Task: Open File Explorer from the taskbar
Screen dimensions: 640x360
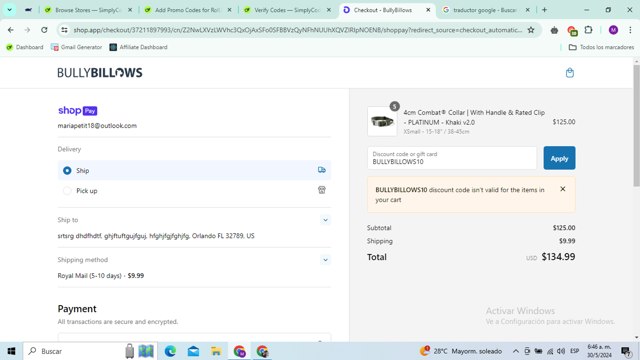Action: pyautogui.click(x=216, y=351)
